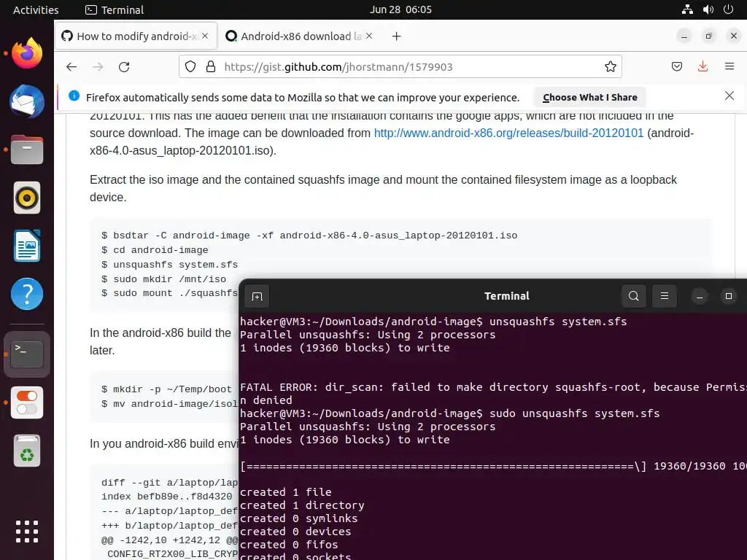Viewport: 747px width, 560px height.
Task: Launch LibreOffice Writer from the dock
Action: click(x=27, y=246)
